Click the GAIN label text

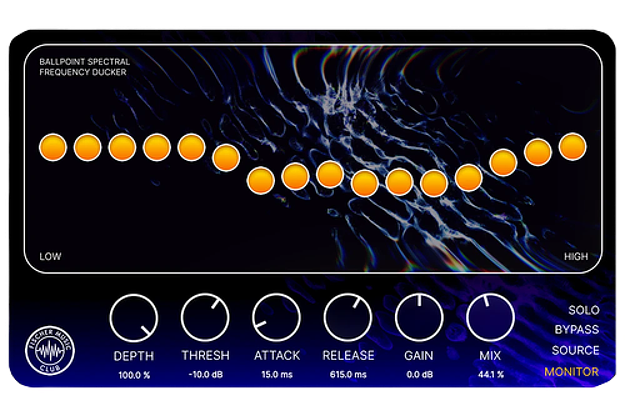[419, 355]
